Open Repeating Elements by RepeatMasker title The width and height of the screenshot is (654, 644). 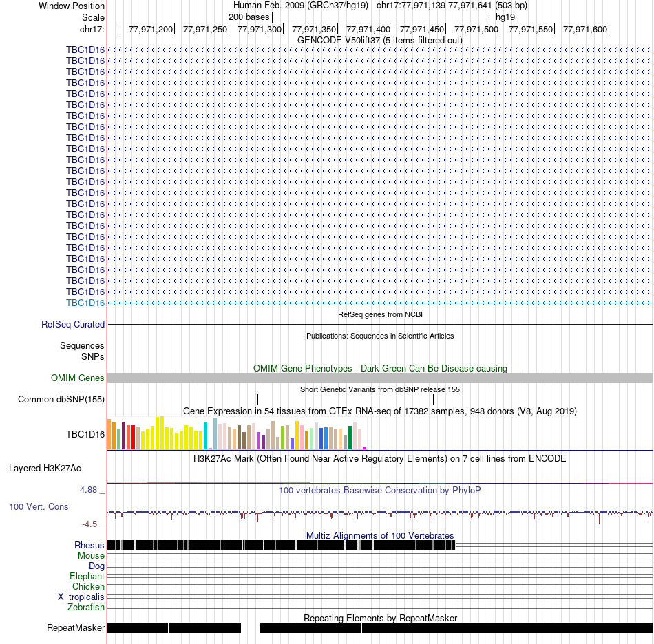click(380, 618)
